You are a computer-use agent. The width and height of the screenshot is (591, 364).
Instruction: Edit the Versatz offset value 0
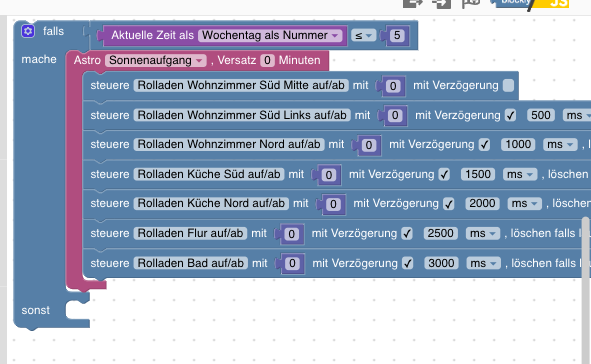click(267, 60)
